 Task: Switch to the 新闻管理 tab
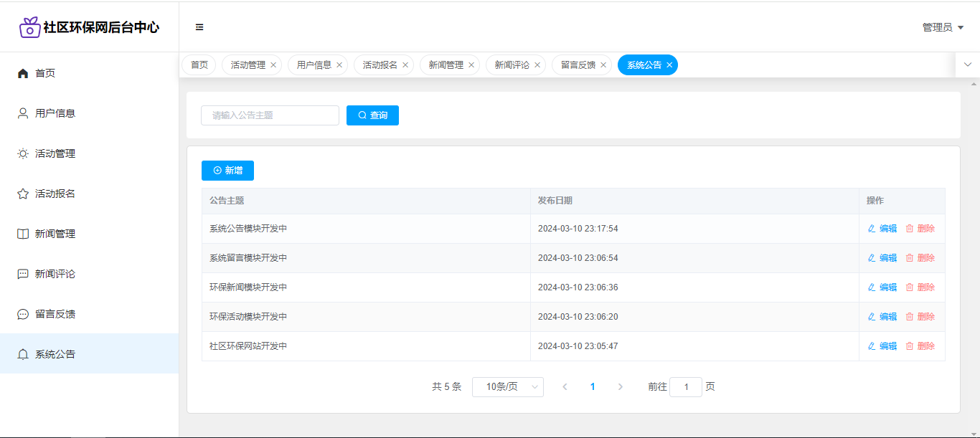(446, 65)
